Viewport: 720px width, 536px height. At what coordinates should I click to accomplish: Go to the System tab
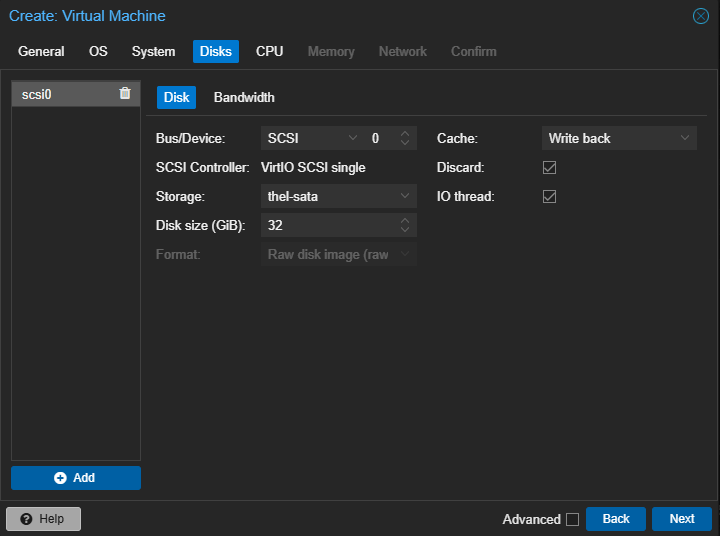pyautogui.click(x=153, y=51)
